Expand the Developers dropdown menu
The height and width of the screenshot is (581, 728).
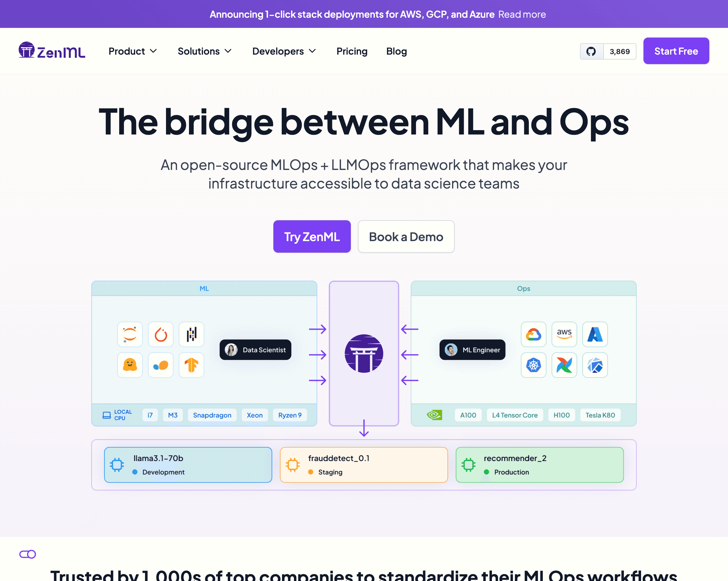click(x=284, y=51)
